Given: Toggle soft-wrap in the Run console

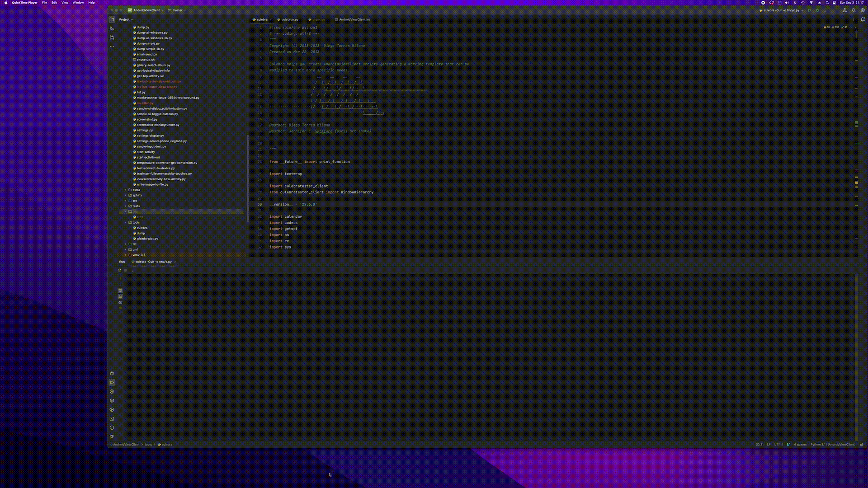Looking at the screenshot, I should [x=120, y=291].
